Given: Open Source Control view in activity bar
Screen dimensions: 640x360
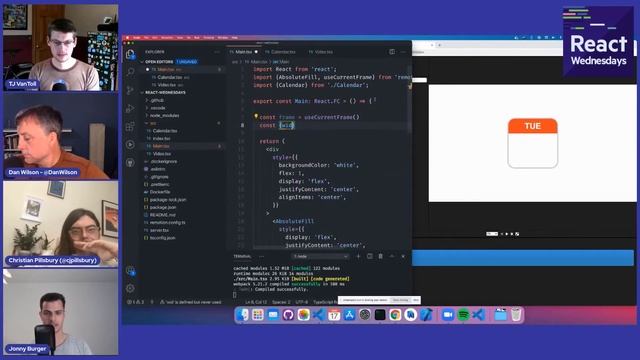Looking at the screenshot, I should tap(130, 90).
